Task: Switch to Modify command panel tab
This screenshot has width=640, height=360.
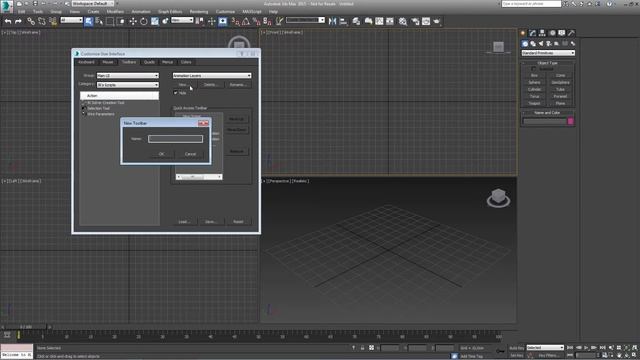Action: point(533,33)
